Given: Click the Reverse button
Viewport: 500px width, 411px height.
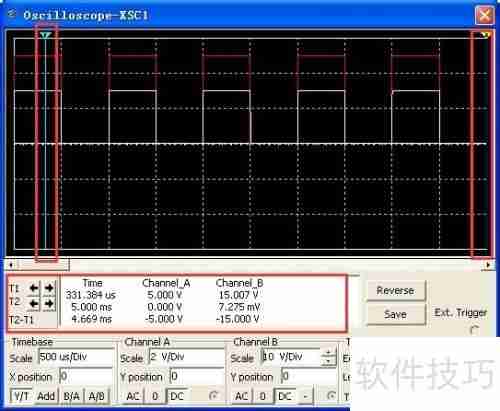Looking at the screenshot, I should coord(396,290).
